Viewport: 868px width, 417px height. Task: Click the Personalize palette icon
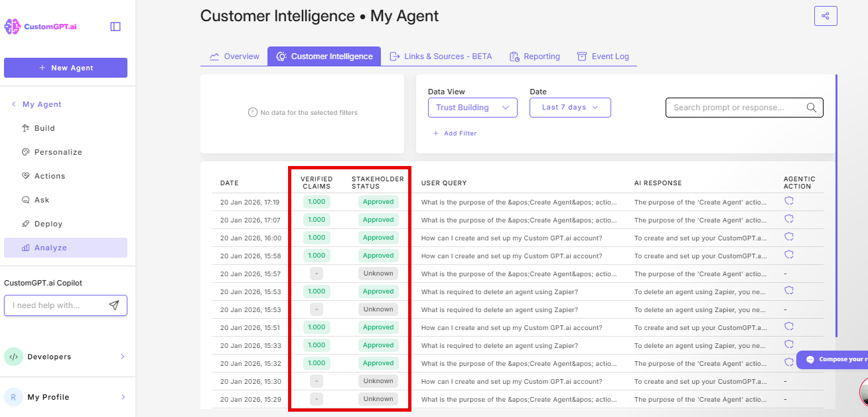(26, 152)
